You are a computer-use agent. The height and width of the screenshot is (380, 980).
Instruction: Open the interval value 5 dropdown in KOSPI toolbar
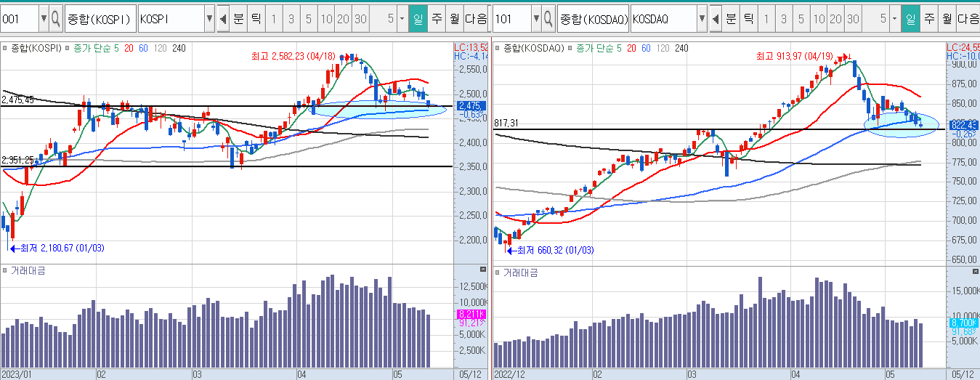[x=403, y=19]
